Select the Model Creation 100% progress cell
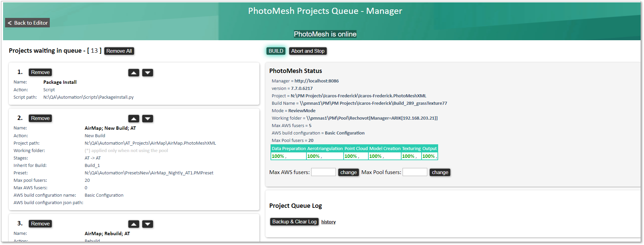The height and width of the screenshot is (245, 644). pyautogui.click(x=385, y=156)
